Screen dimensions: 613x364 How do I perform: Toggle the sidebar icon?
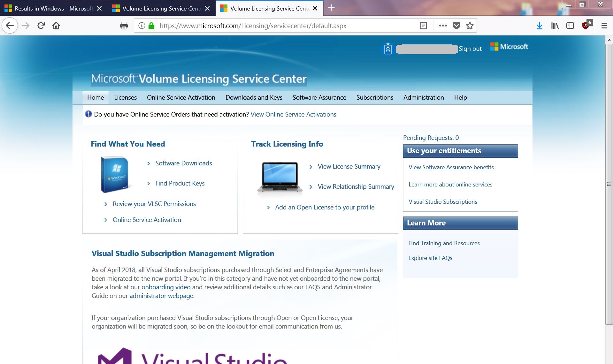pyautogui.click(x=570, y=26)
